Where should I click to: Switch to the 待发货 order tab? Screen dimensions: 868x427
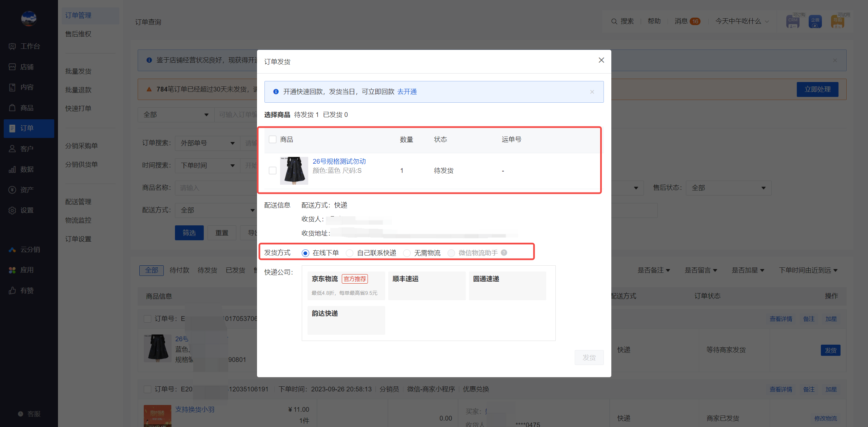click(207, 270)
